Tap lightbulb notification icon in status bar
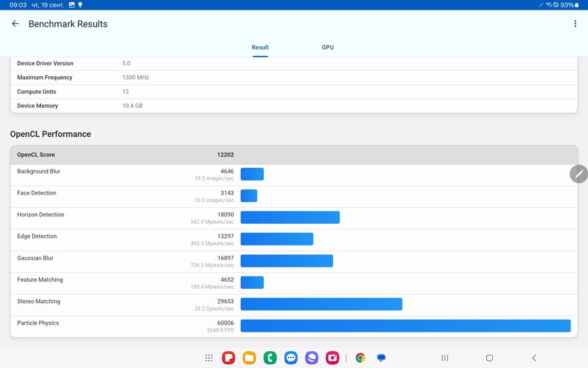The width and height of the screenshot is (588, 368). click(x=80, y=5)
